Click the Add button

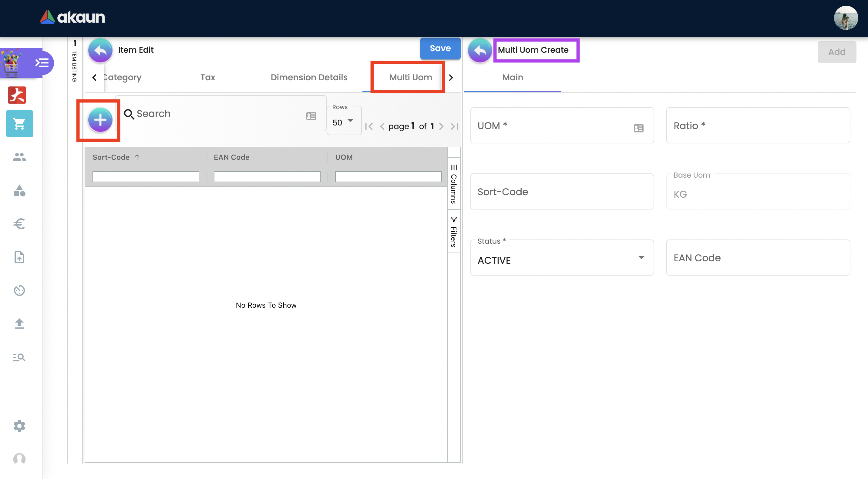836,52
